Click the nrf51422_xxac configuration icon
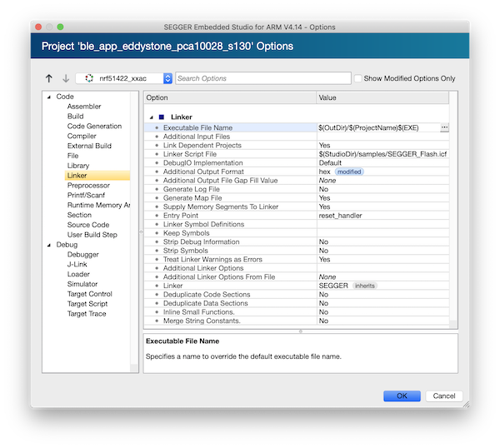This screenshot has width=500, height=448. point(89,78)
